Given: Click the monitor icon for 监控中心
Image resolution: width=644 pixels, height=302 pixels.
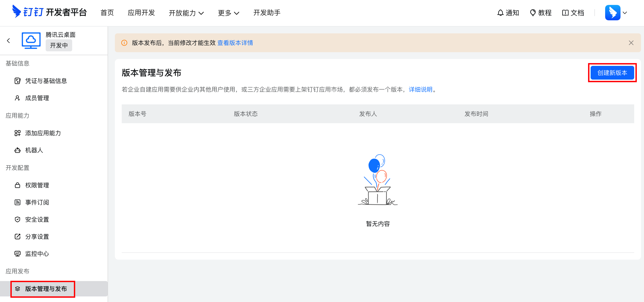Looking at the screenshot, I should [x=17, y=254].
